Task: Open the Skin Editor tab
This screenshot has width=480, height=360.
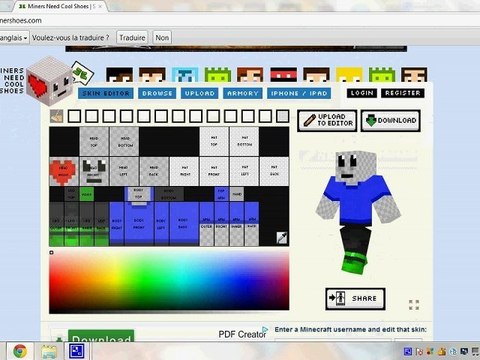Action: tap(106, 93)
